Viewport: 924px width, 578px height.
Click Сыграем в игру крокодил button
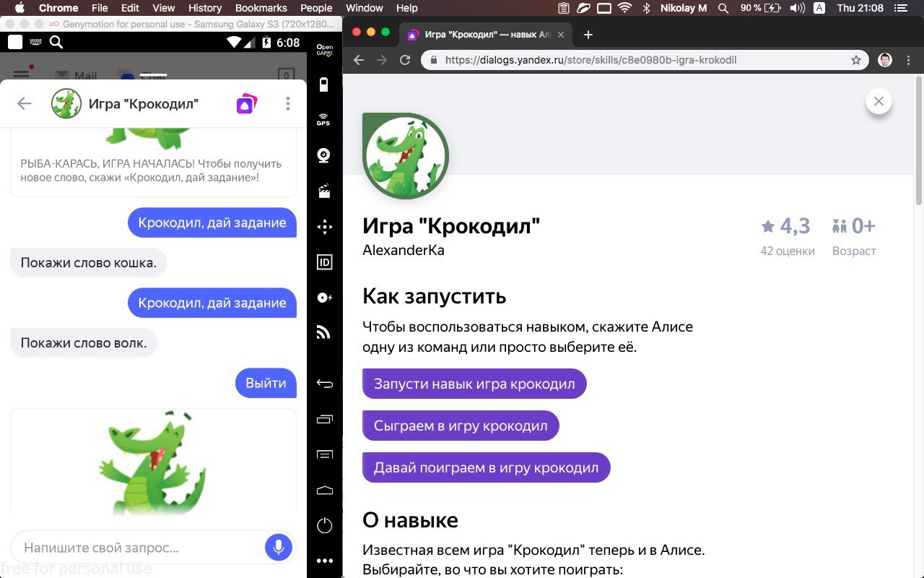click(x=461, y=426)
